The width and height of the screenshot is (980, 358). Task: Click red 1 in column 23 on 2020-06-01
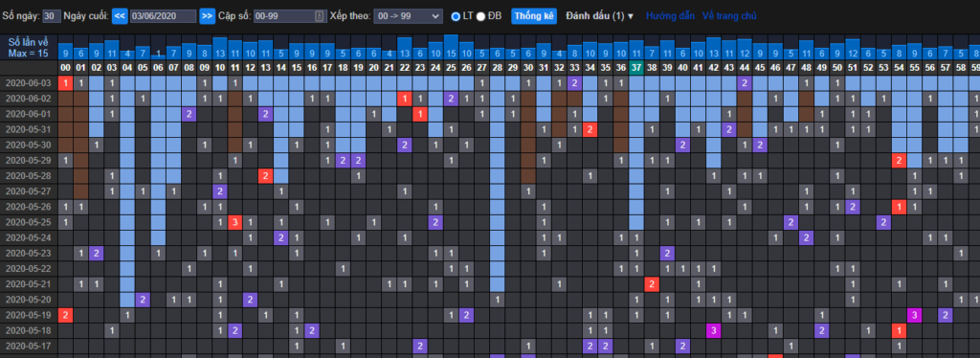pyautogui.click(x=421, y=114)
